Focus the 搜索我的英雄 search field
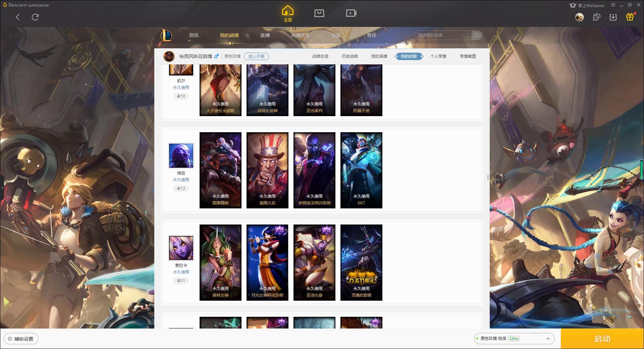This screenshot has width=644, height=349. tap(443, 35)
